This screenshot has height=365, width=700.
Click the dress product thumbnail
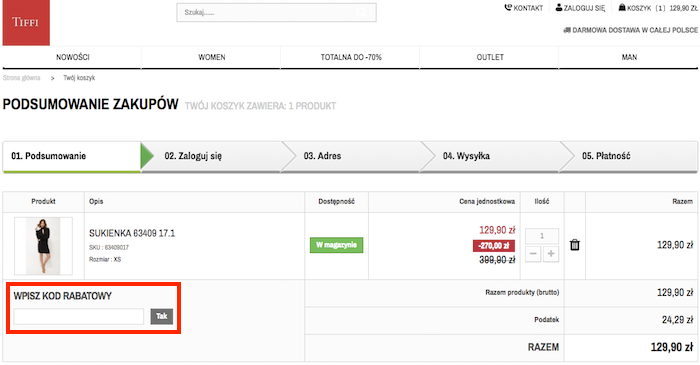pos(43,246)
